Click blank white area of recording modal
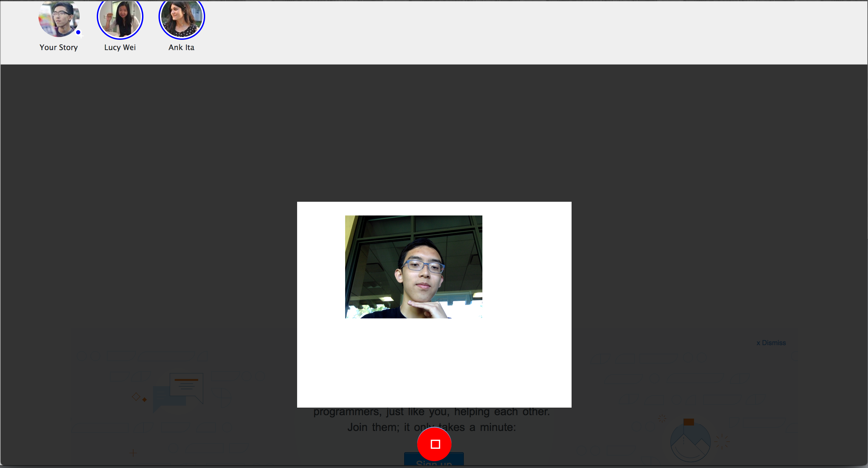The image size is (868, 468). coord(434,364)
